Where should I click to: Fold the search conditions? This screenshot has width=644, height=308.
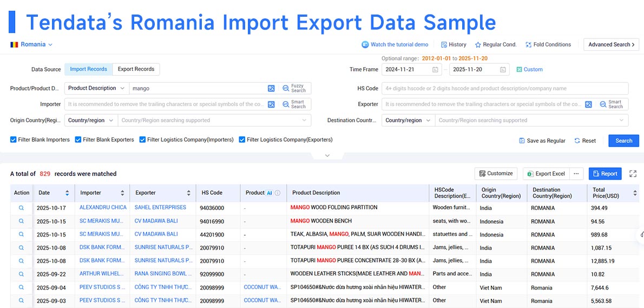(548, 44)
